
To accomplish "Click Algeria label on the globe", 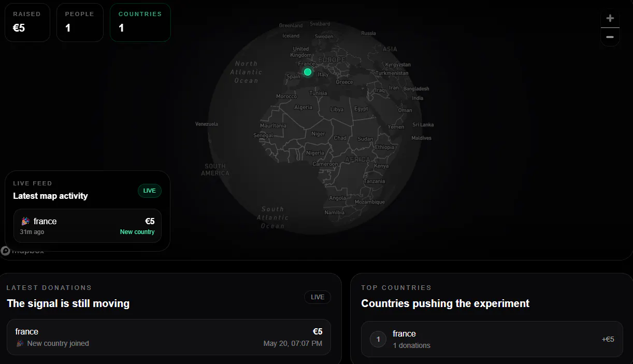I will coord(303,107).
